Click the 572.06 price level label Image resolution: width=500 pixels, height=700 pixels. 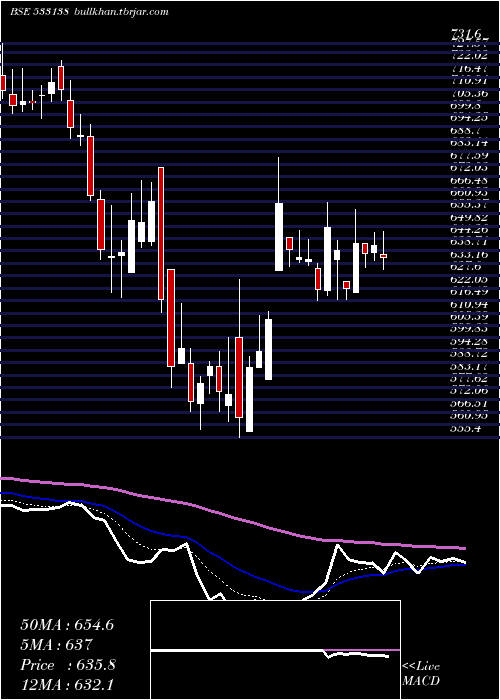469,391
